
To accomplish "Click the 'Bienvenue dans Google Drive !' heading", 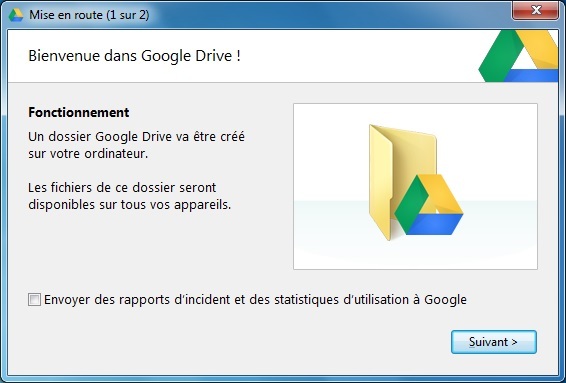I will (134, 56).
